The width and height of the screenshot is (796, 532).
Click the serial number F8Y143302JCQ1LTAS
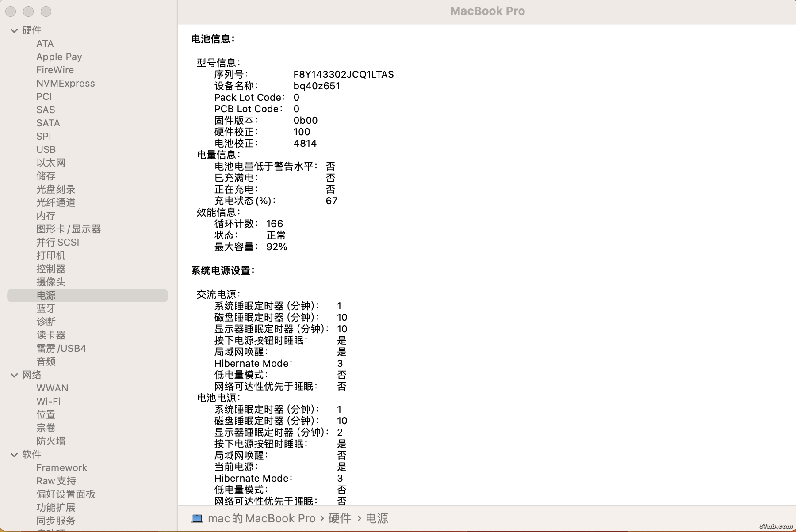point(344,74)
